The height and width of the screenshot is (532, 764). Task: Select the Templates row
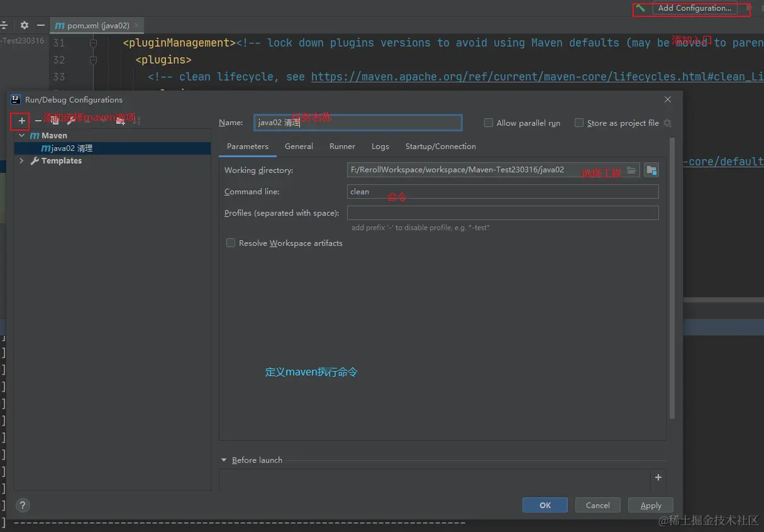(113, 161)
